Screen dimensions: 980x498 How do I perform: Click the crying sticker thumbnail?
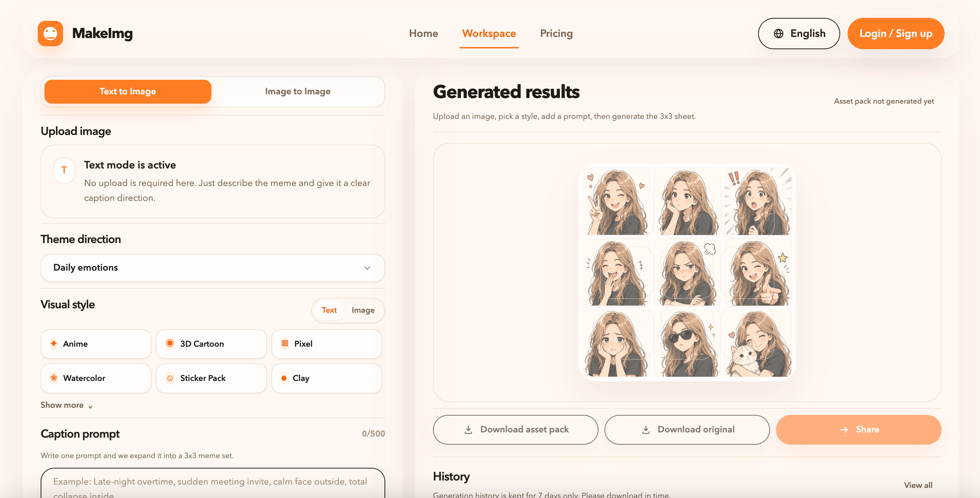(x=616, y=343)
